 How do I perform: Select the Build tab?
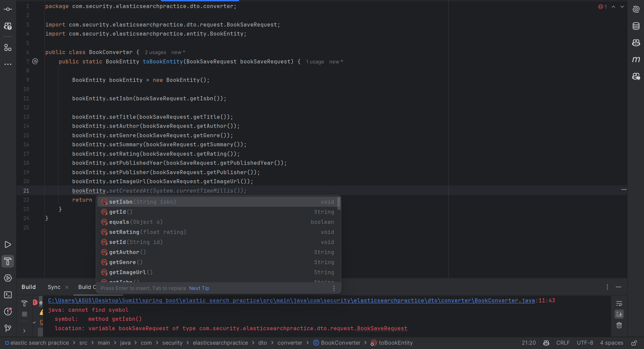(x=29, y=287)
